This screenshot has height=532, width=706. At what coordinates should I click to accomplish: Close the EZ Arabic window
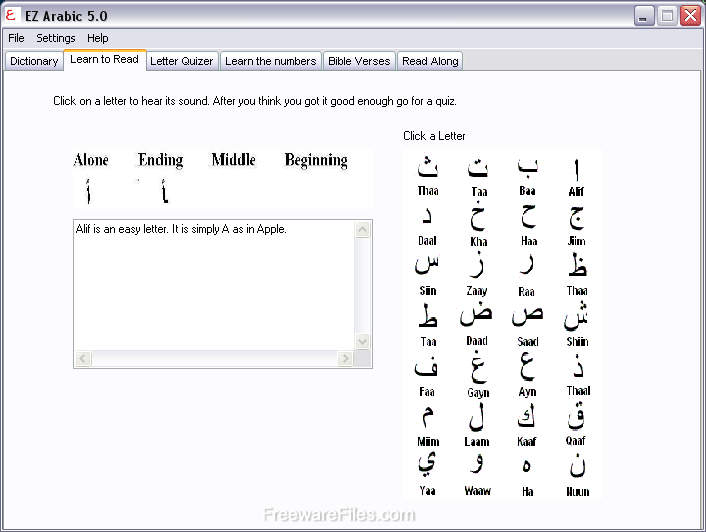(690, 16)
